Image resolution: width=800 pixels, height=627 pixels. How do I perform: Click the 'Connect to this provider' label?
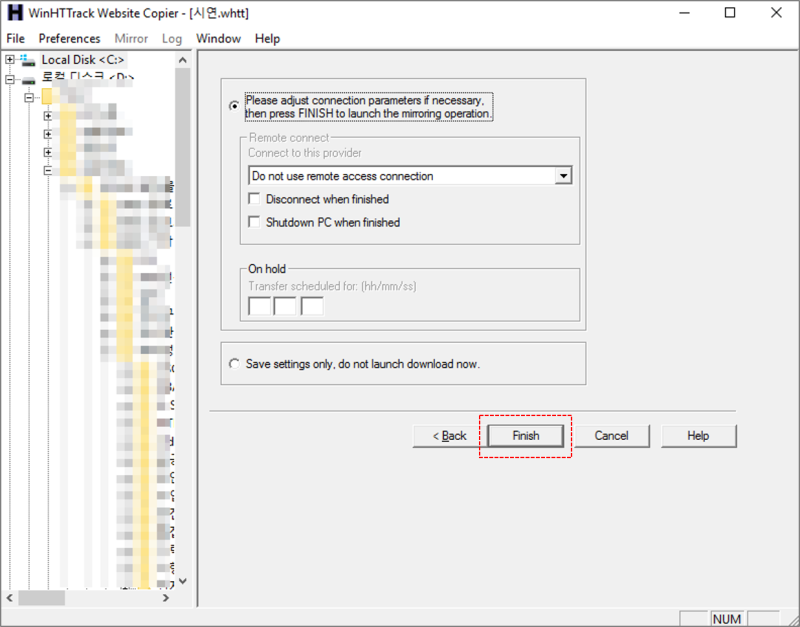click(305, 153)
